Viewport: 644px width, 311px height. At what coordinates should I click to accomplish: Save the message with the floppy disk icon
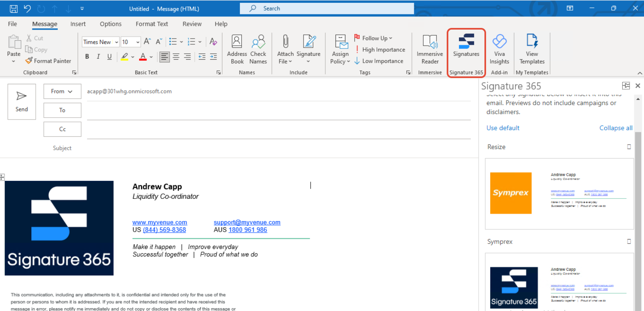pyautogui.click(x=14, y=9)
